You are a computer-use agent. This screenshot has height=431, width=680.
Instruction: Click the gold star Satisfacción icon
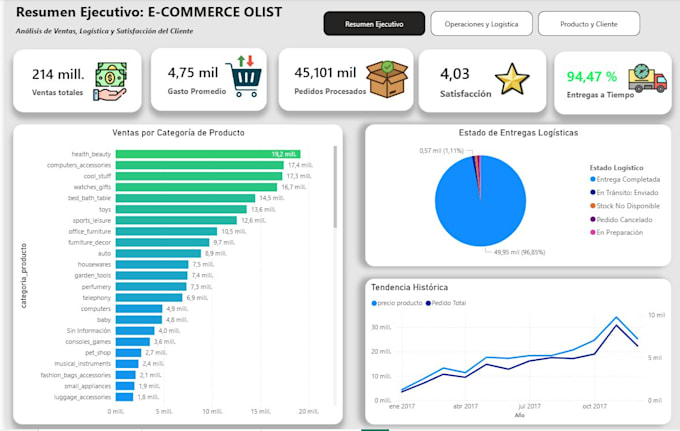[x=512, y=79]
